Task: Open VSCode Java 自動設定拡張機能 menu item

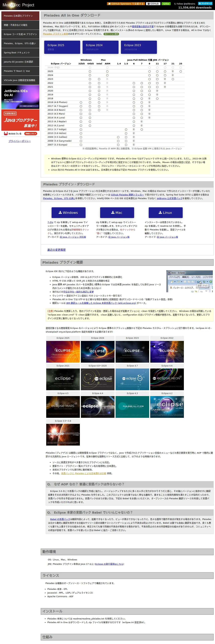Action: (x=20, y=80)
